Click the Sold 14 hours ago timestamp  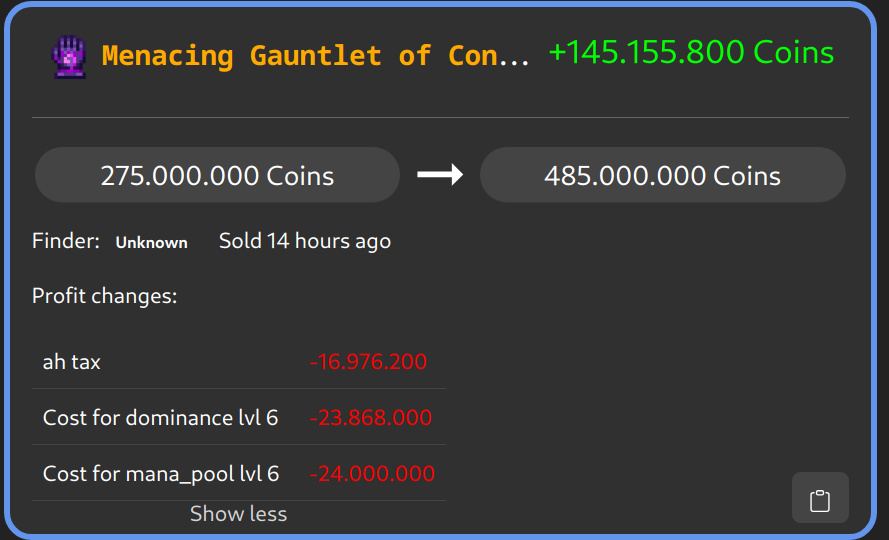tap(304, 241)
